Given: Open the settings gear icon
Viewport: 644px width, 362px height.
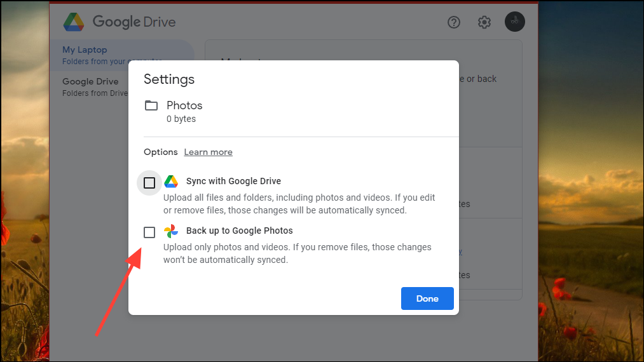Looking at the screenshot, I should (x=484, y=22).
